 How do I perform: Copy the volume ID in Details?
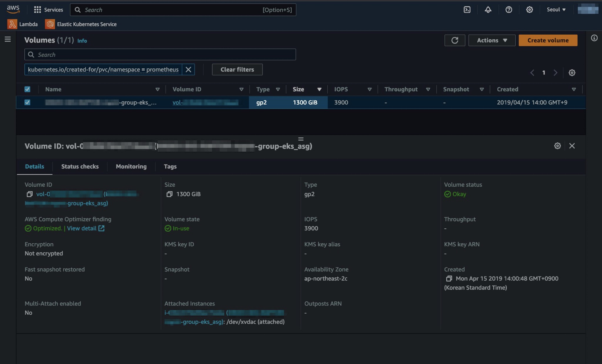pos(29,194)
